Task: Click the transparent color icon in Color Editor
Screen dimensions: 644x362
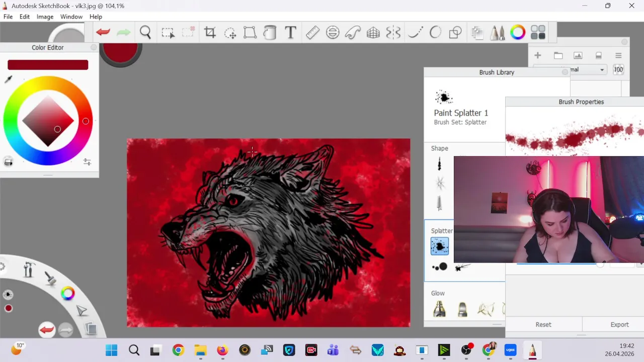Action: pos(8,161)
